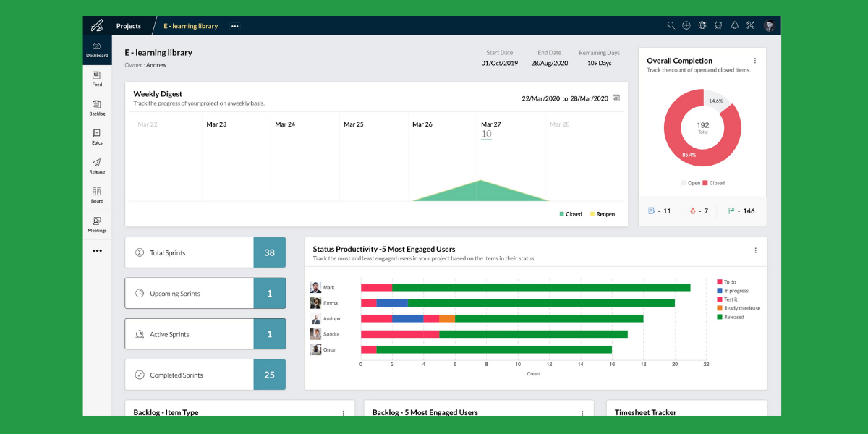Open the Epics section
This screenshot has height=434, width=868.
tap(97, 136)
